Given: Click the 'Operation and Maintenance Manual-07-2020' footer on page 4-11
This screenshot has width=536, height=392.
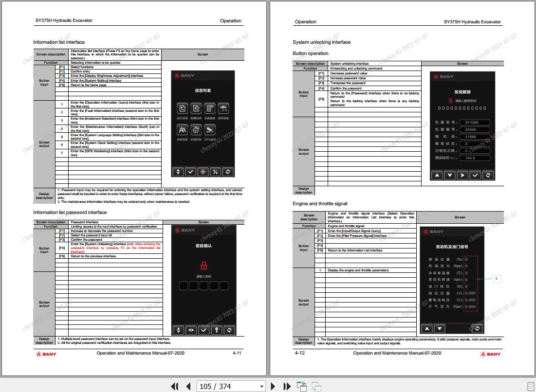Looking at the screenshot, I should coord(141,353).
